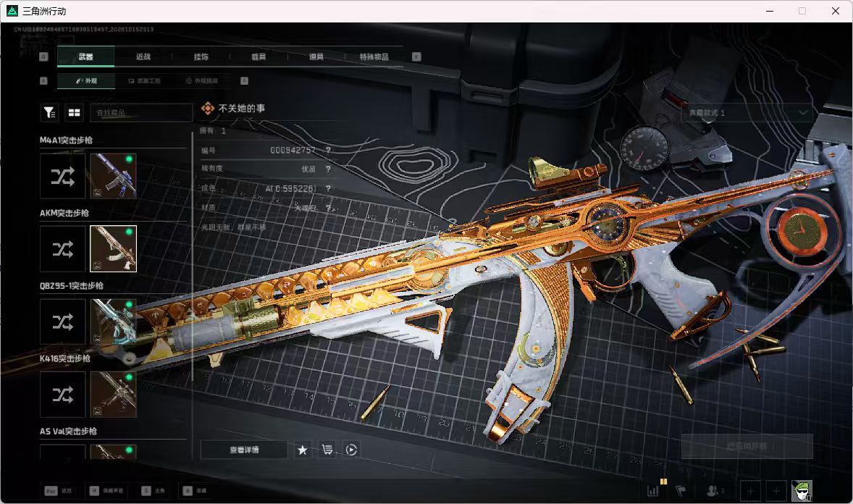Open the collection filter icon
The width and height of the screenshot is (853, 504).
click(x=49, y=113)
